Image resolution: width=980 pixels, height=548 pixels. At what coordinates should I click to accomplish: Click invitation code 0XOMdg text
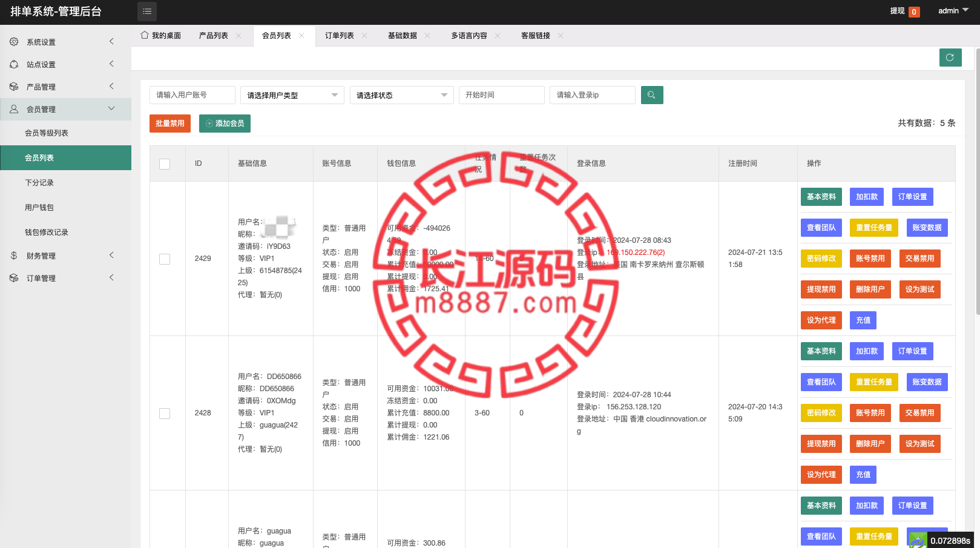(281, 401)
